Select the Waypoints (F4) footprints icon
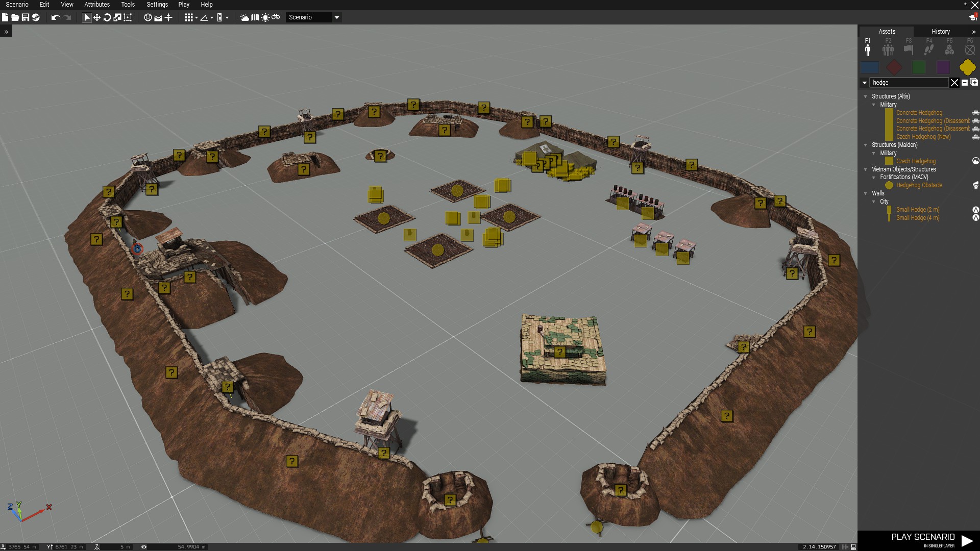980x551 pixels. (929, 49)
